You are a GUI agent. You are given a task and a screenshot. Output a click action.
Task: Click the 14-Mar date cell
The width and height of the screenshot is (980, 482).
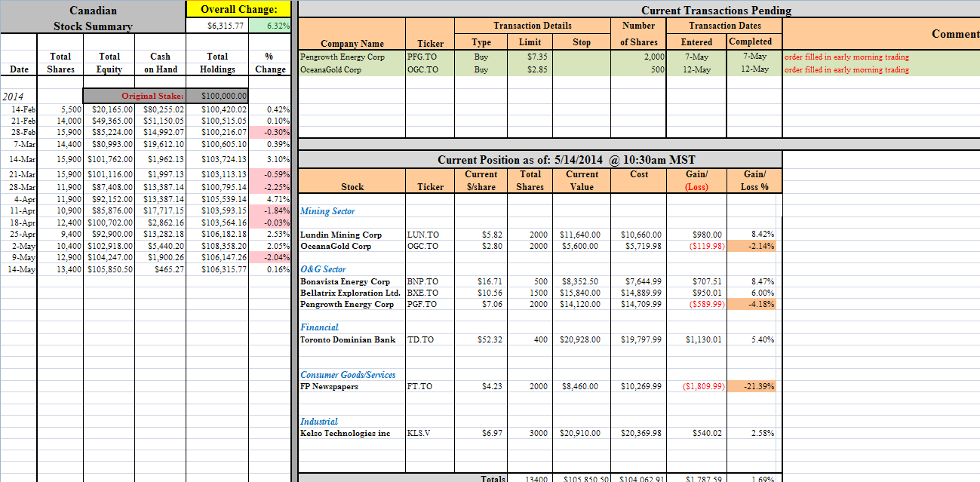click(x=19, y=159)
